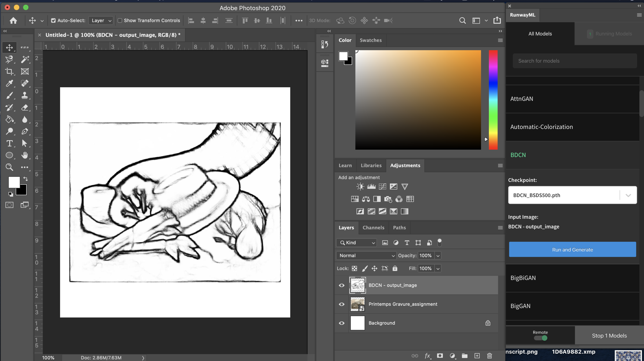Select the Eraser tool
This screenshot has height=361, width=644.
[x=25, y=107]
